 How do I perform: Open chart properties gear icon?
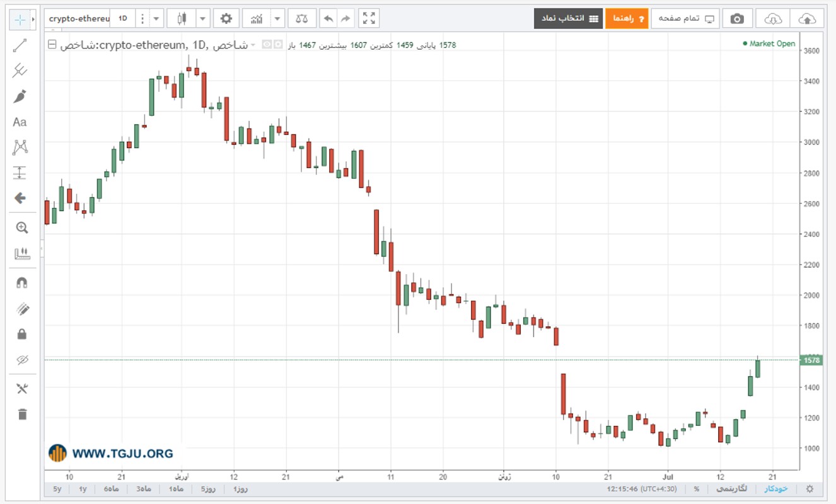pyautogui.click(x=226, y=18)
